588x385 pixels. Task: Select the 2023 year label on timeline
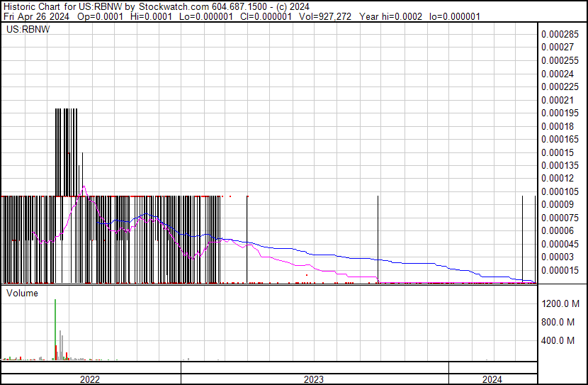click(x=314, y=379)
